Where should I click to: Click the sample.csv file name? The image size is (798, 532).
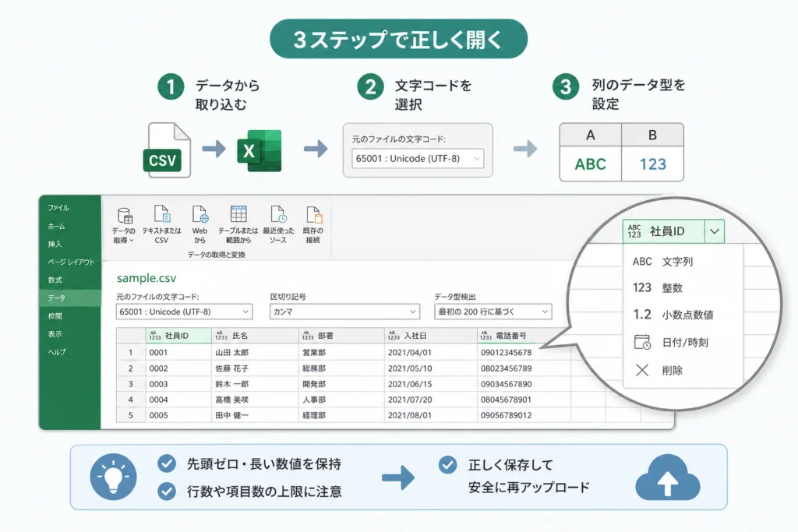147,278
